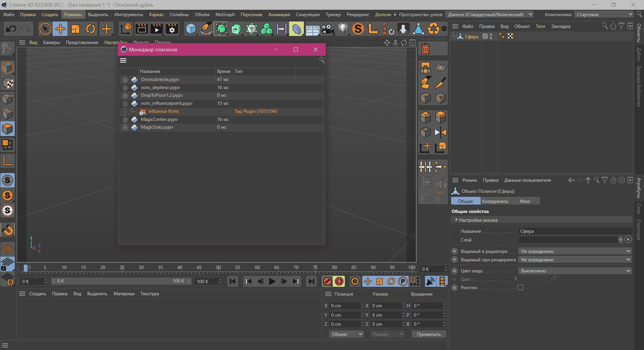This screenshot has width=644, height=350.
Task: Open Видимый в редакторе dropdown
Action: click(x=575, y=251)
